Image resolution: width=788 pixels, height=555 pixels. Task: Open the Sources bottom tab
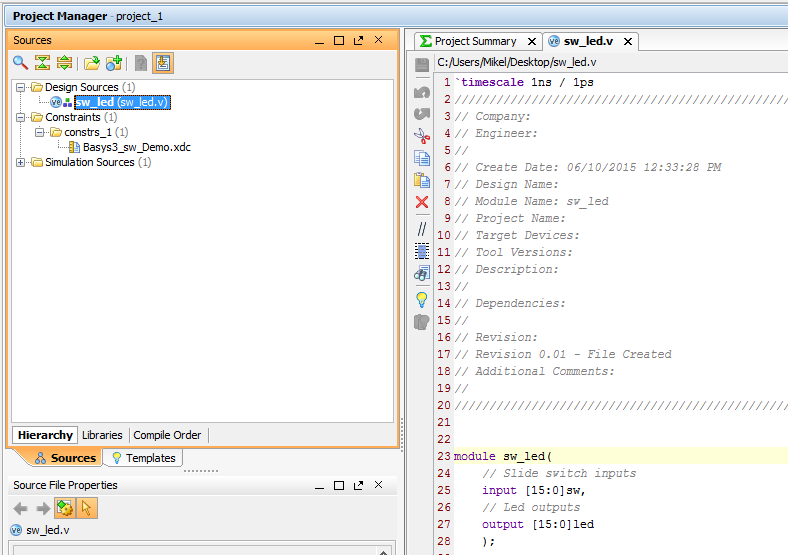click(x=65, y=458)
